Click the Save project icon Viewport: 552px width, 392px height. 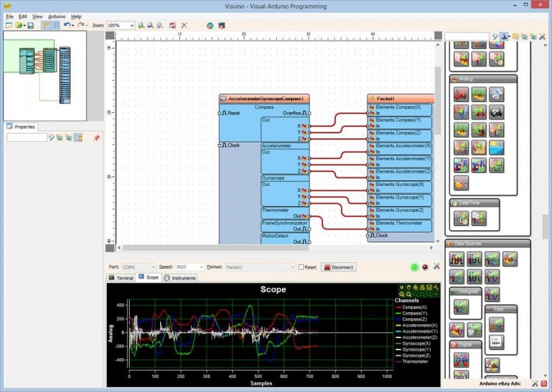[30, 25]
